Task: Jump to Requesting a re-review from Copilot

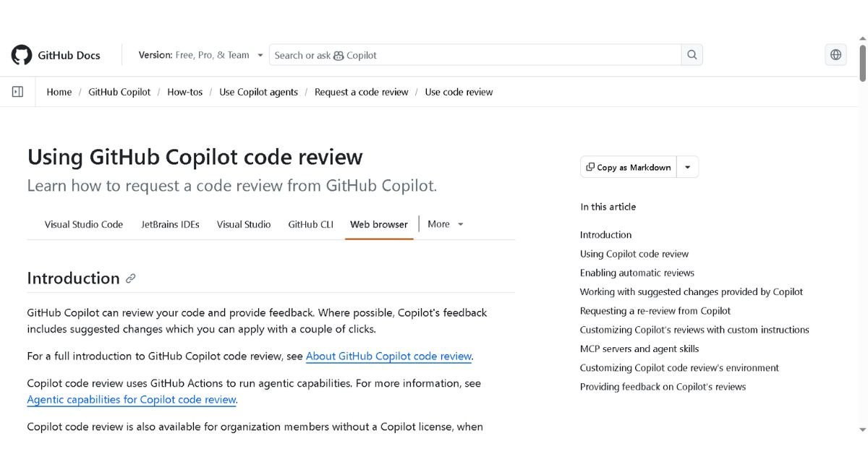Action: click(x=655, y=311)
